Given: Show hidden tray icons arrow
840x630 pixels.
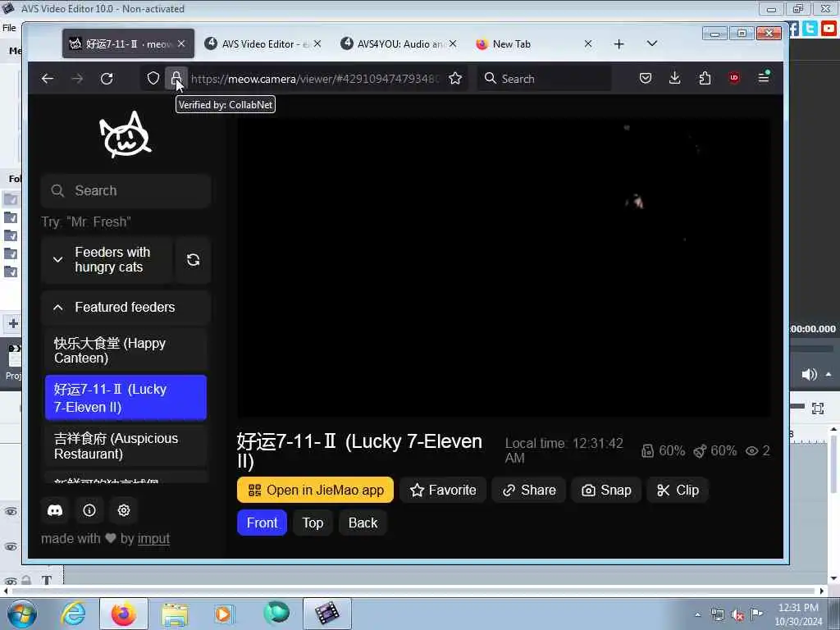Looking at the screenshot, I should [697, 615].
